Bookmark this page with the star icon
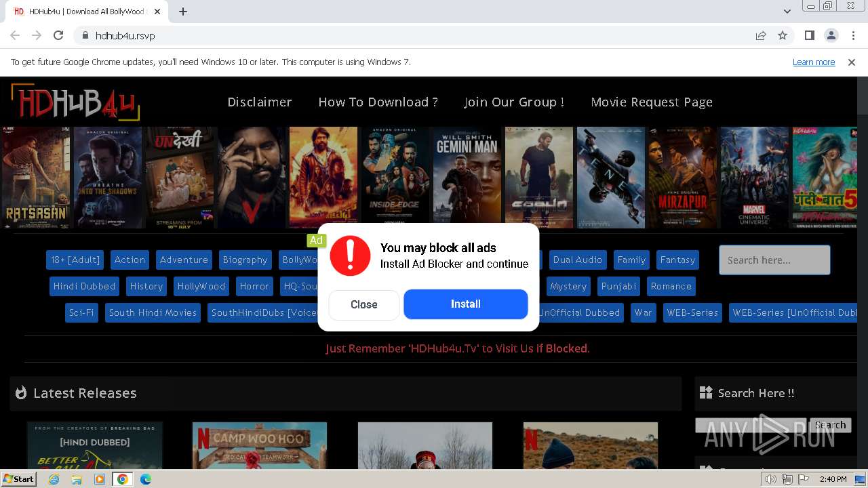 coord(783,35)
